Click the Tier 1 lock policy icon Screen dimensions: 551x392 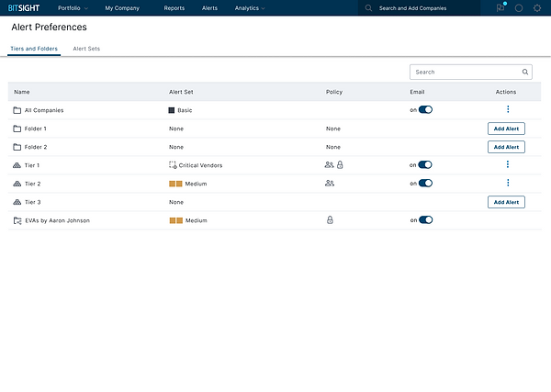tap(340, 164)
